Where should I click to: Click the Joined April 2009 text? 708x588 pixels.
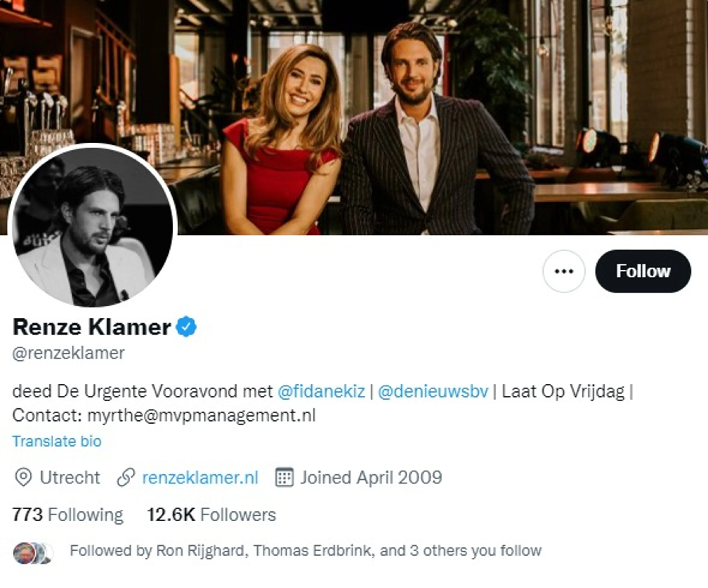tap(371, 477)
